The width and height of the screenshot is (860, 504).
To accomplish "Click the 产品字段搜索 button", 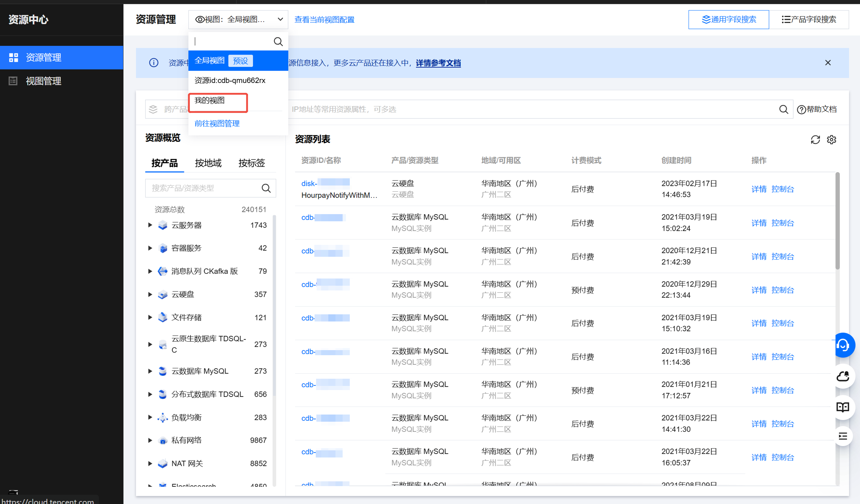I will pos(809,19).
